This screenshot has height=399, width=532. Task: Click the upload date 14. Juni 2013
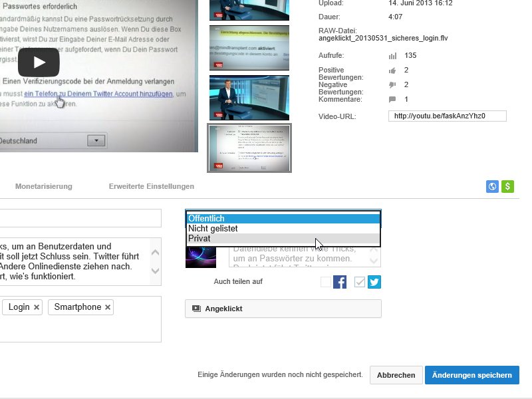pyautogui.click(x=420, y=3)
